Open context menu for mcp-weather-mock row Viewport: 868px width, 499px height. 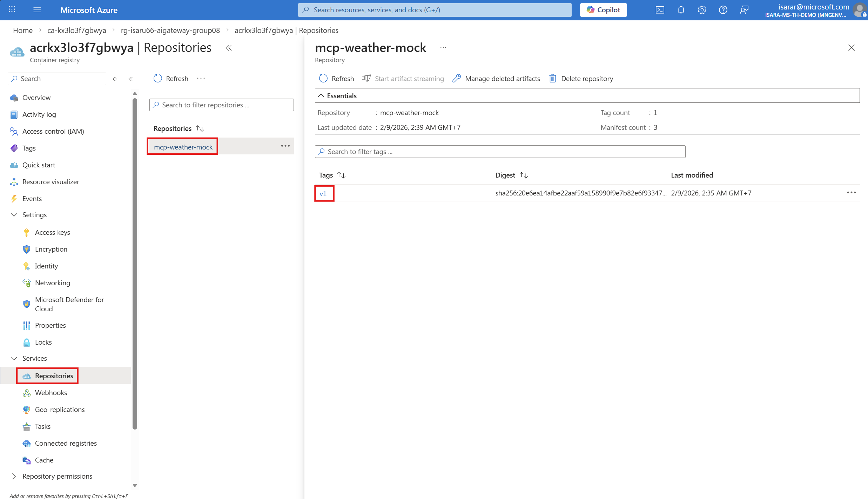285,146
